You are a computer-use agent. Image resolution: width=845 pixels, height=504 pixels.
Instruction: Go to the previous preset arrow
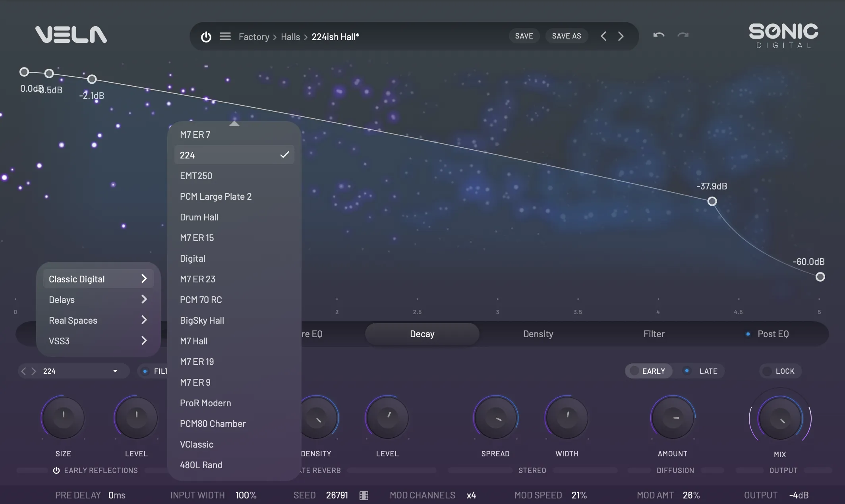603,36
